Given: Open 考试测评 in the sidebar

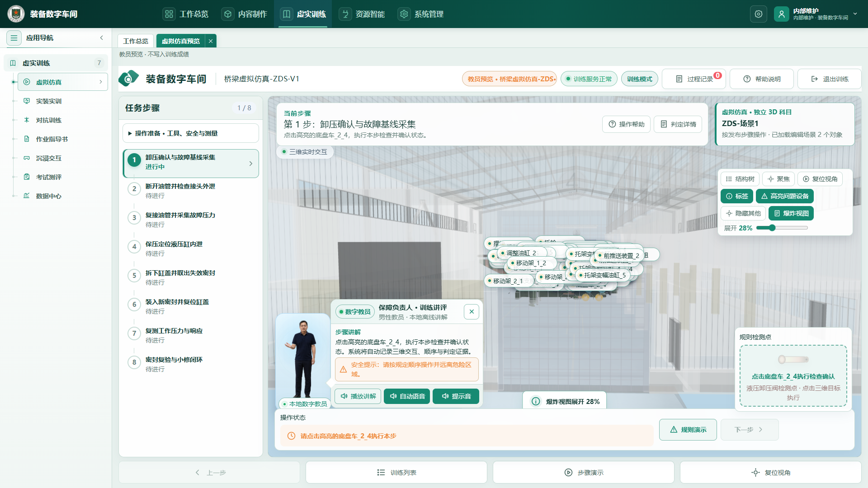Looking at the screenshot, I should [x=49, y=177].
